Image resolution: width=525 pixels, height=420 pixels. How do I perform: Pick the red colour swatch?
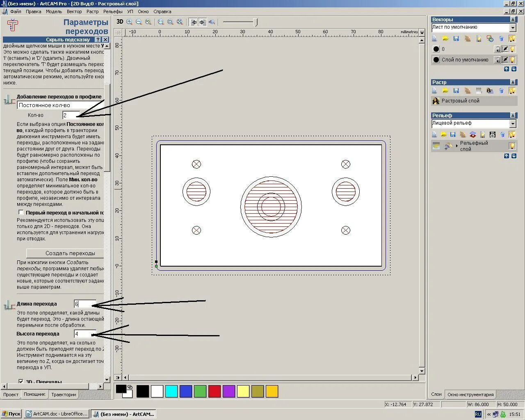(215, 391)
